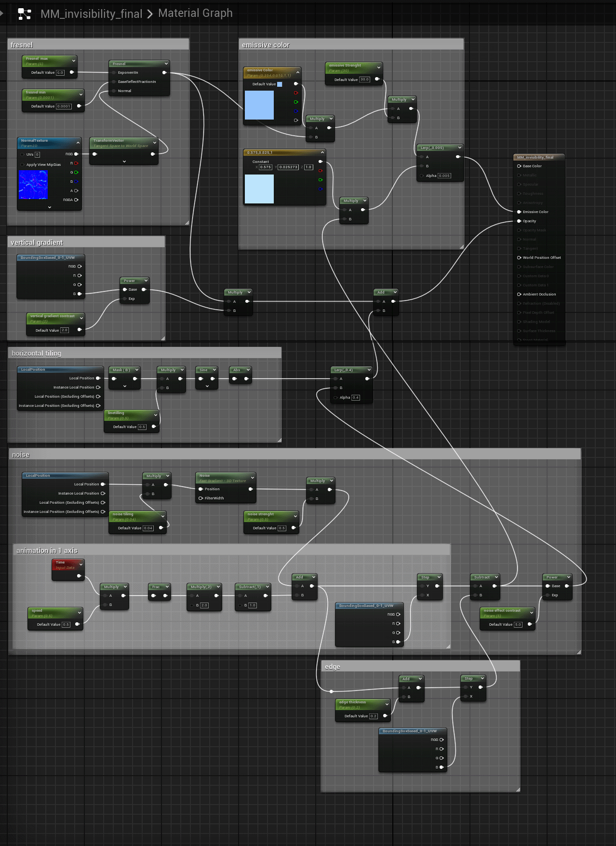
Task: Click the Fresnel Normal input pin
Action: [114, 91]
